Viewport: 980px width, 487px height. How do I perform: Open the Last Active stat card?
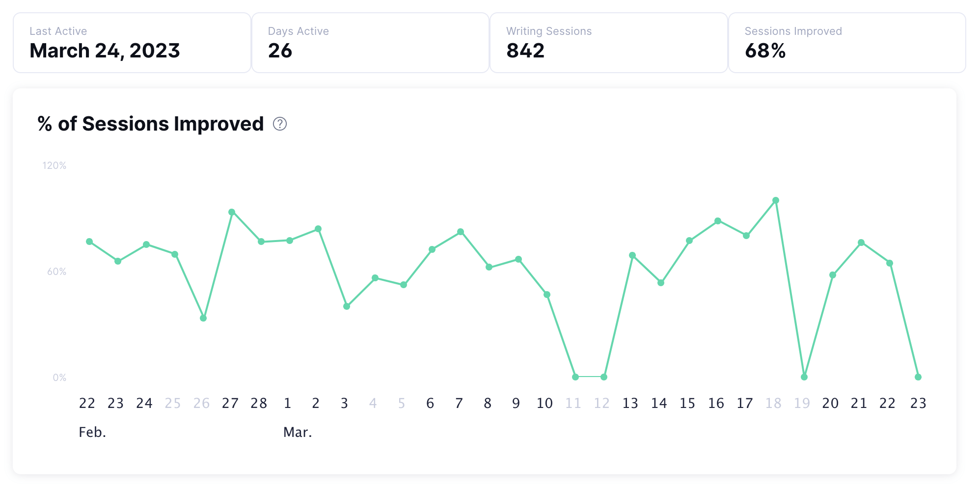[130, 42]
